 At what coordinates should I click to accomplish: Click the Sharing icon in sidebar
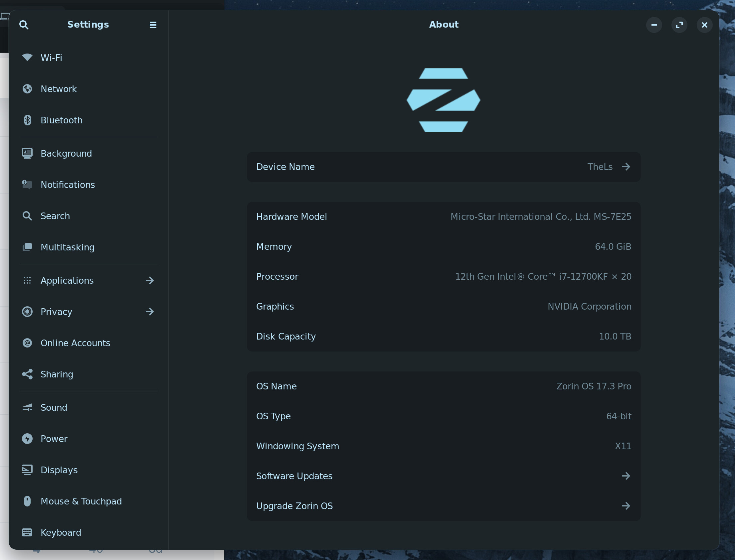(x=27, y=374)
